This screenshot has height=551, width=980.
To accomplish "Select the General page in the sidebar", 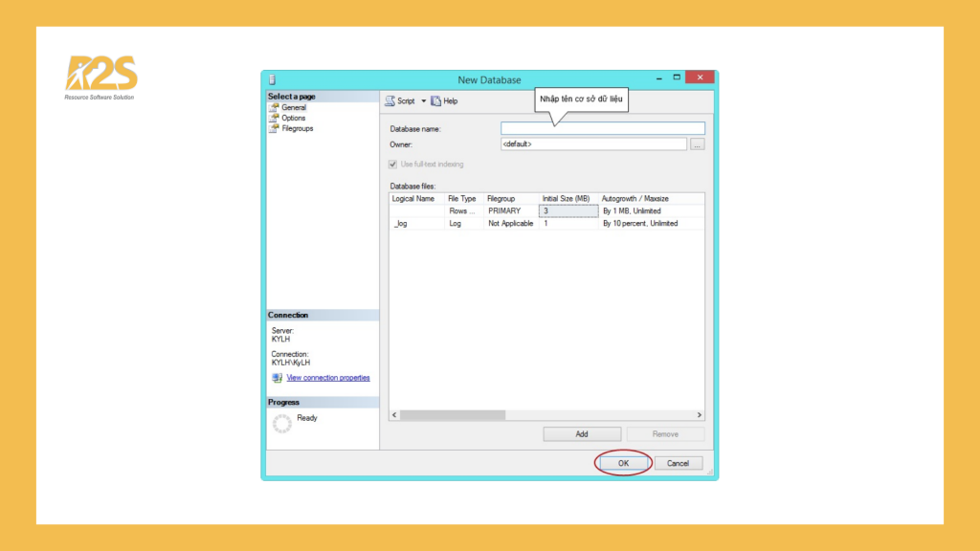I will pos(292,107).
